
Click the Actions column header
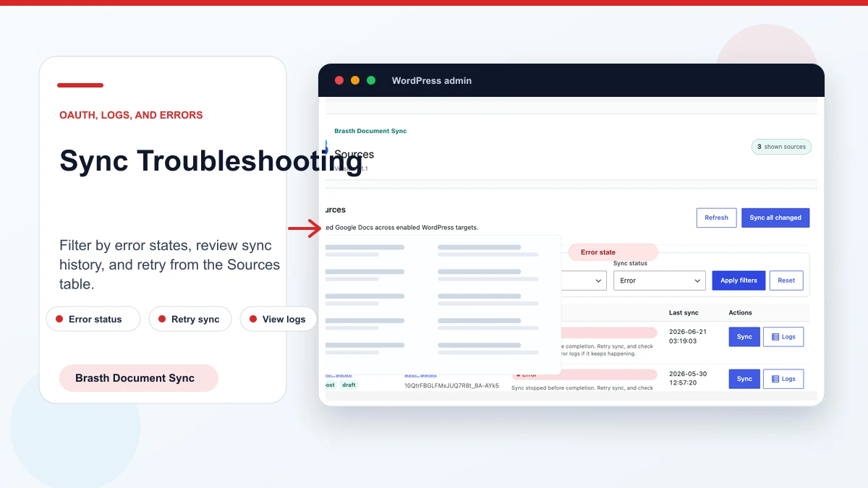click(x=740, y=313)
